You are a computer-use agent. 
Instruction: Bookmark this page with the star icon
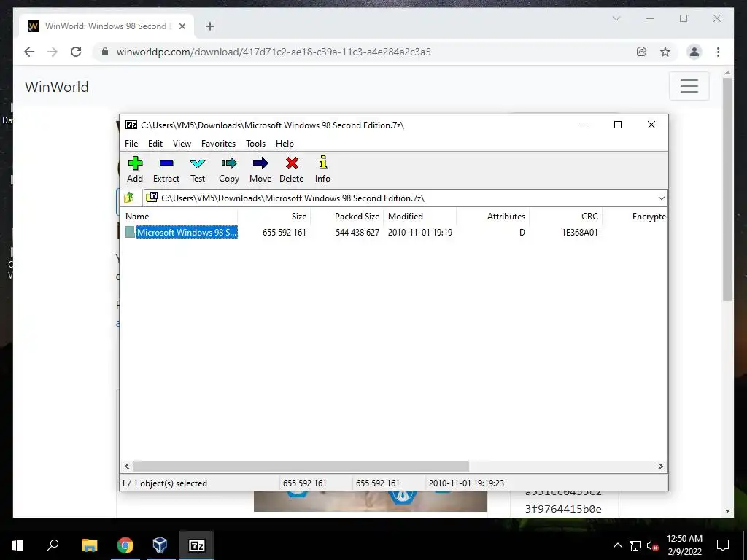[665, 52]
